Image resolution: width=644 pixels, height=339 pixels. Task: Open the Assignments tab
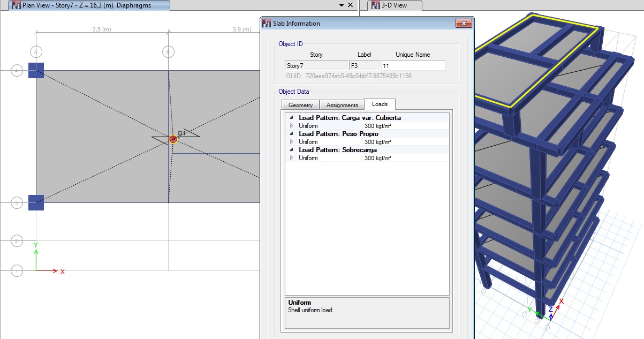pos(342,105)
